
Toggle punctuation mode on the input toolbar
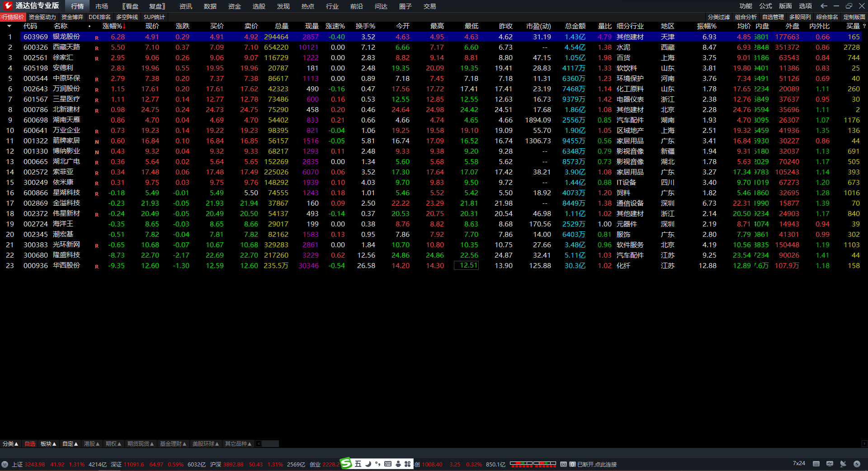[x=377, y=464]
